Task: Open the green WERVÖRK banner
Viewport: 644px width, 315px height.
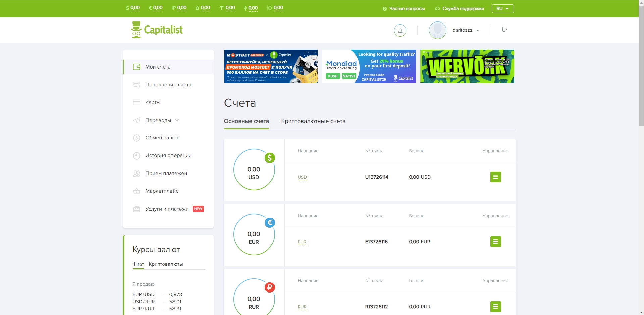Action: 467,66
